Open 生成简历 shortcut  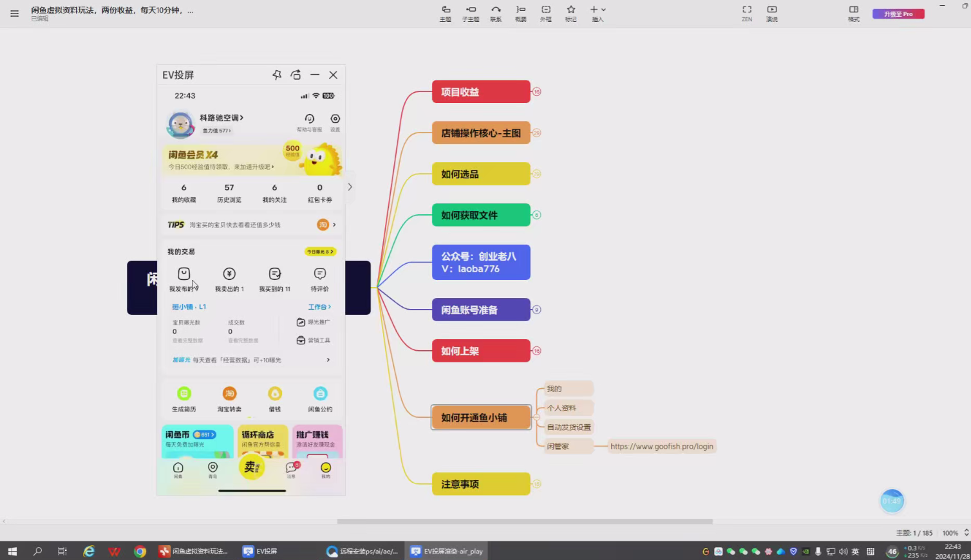pos(184,399)
